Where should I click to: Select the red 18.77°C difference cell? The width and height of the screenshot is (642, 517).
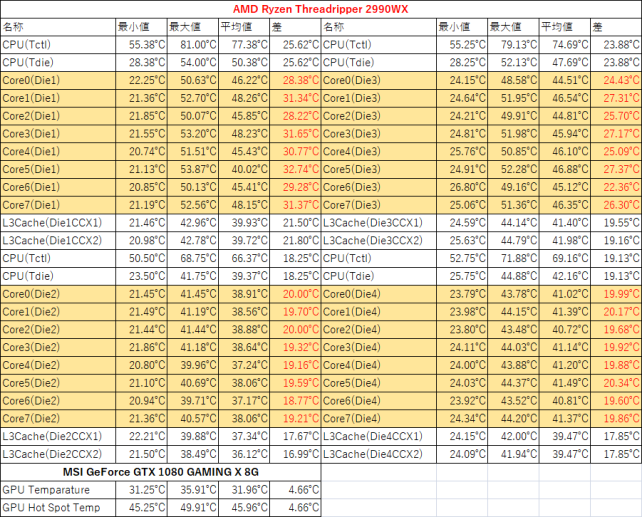pos(296,401)
